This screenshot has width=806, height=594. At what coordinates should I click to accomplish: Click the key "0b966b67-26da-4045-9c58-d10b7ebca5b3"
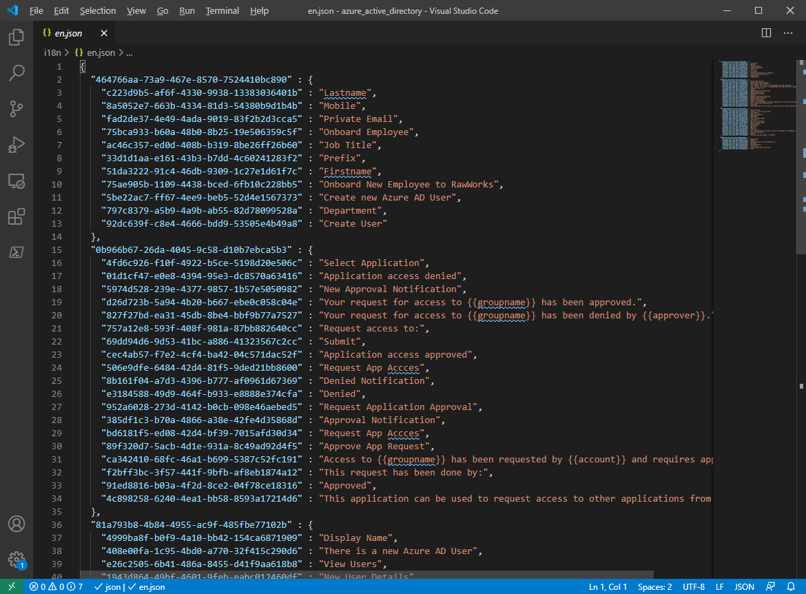coord(191,250)
